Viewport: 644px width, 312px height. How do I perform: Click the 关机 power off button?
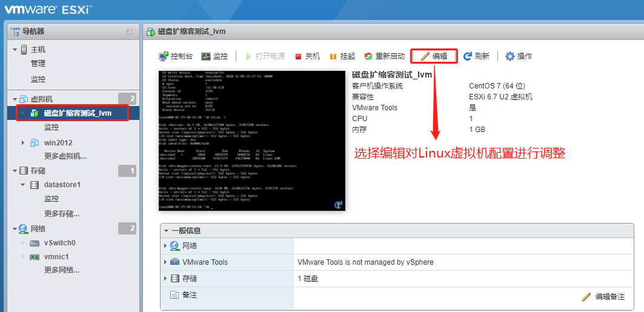pyautogui.click(x=308, y=56)
